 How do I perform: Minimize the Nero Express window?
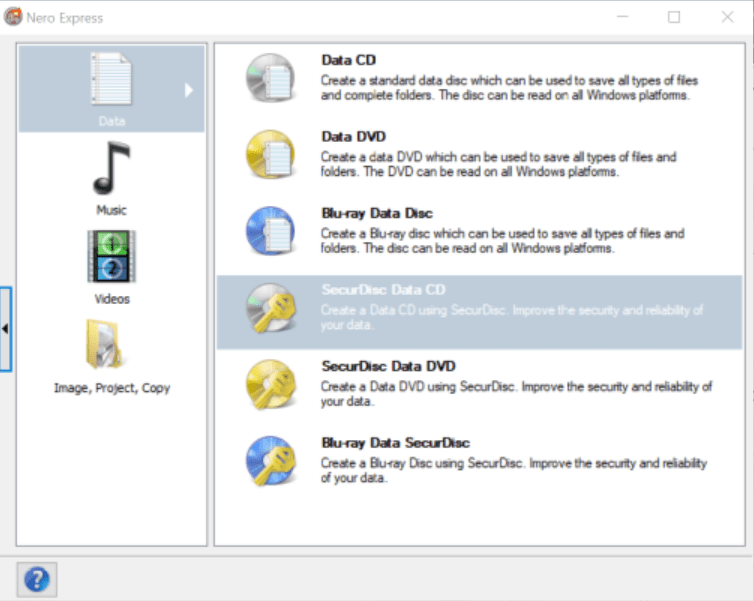point(623,17)
